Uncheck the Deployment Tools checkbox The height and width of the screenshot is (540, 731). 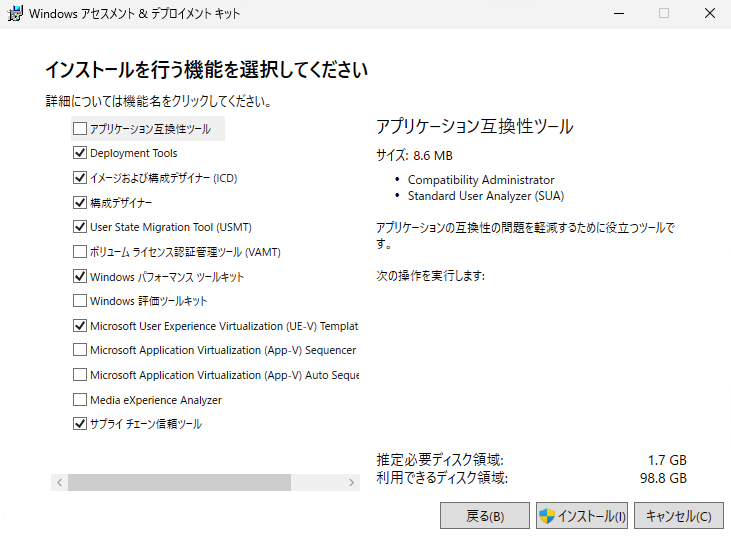(80, 152)
